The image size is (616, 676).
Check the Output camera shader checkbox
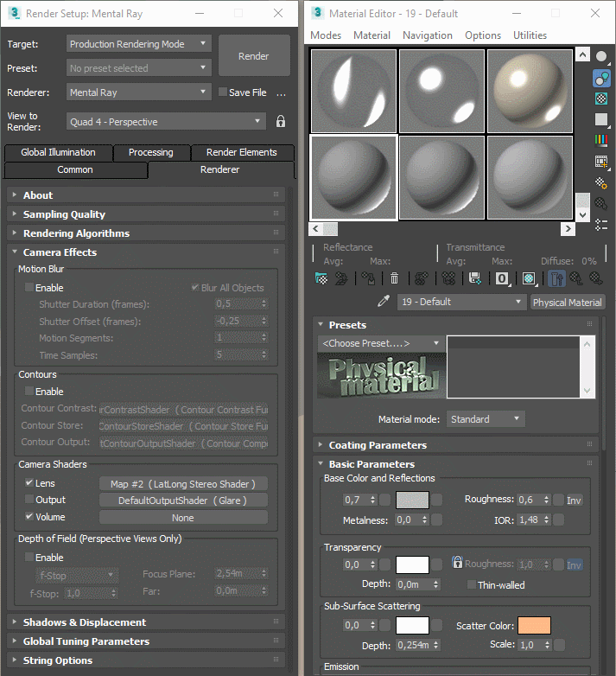click(x=29, y=500)
